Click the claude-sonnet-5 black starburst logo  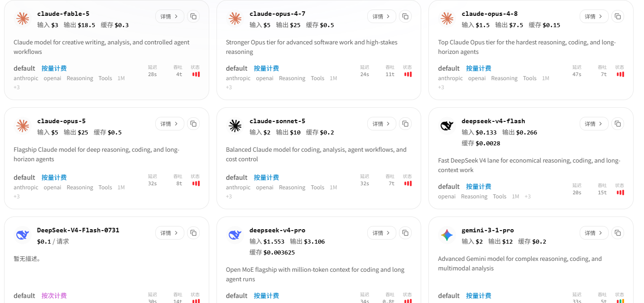pos(235,125)
